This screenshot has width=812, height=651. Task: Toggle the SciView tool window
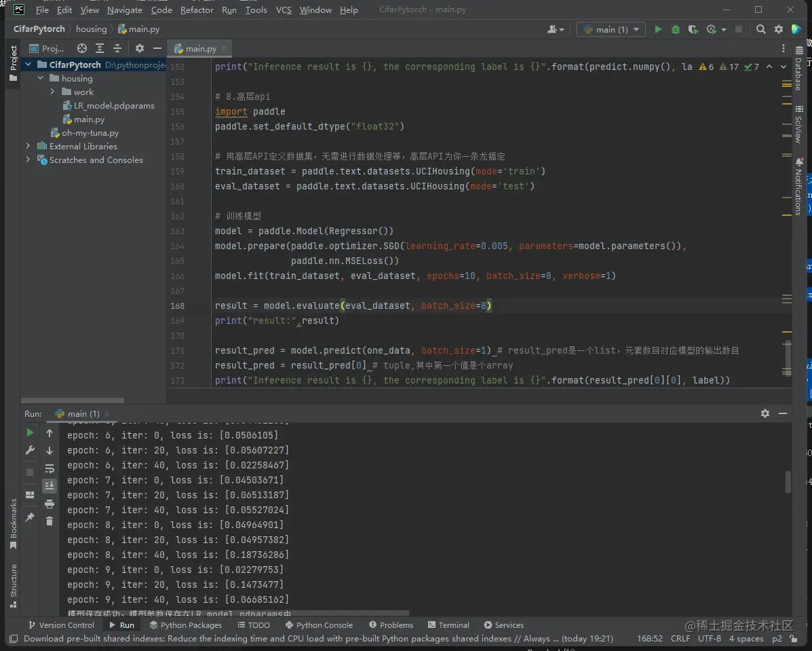tap(798, 124)
